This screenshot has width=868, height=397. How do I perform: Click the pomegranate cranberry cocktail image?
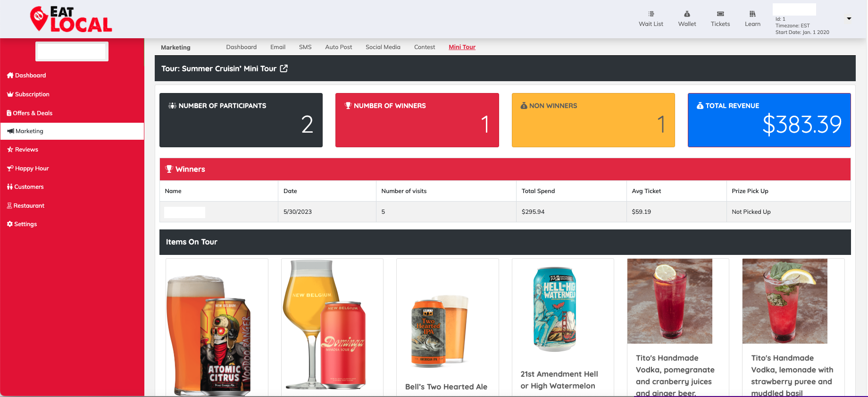click(670, 301)
